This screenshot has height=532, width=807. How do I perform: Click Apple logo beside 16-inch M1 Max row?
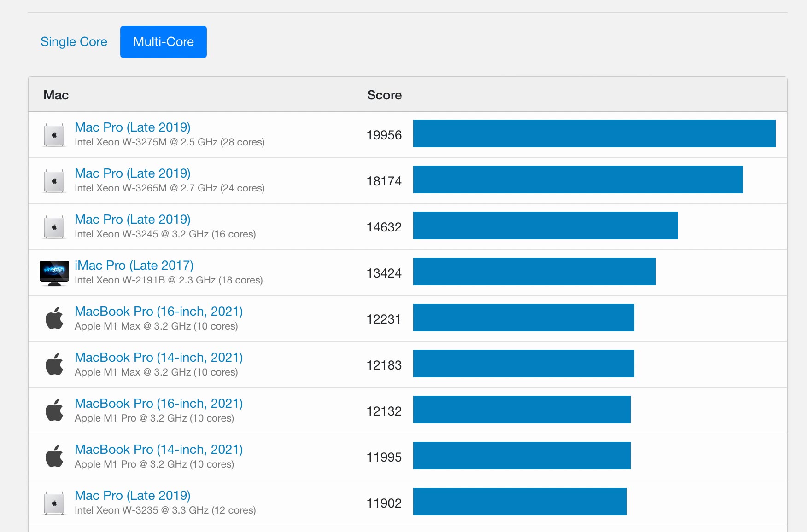pos(54,318)
